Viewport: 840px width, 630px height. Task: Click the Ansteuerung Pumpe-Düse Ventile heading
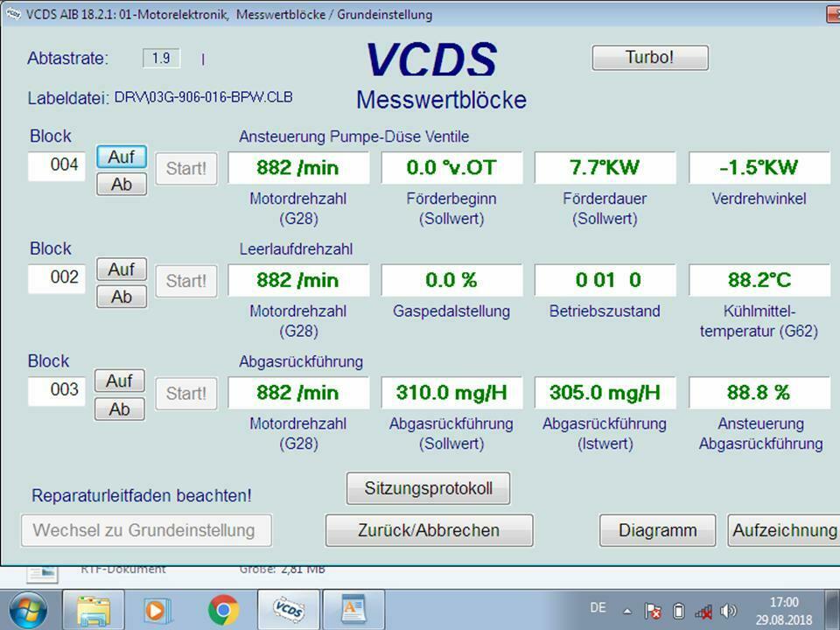pos(353,136)
